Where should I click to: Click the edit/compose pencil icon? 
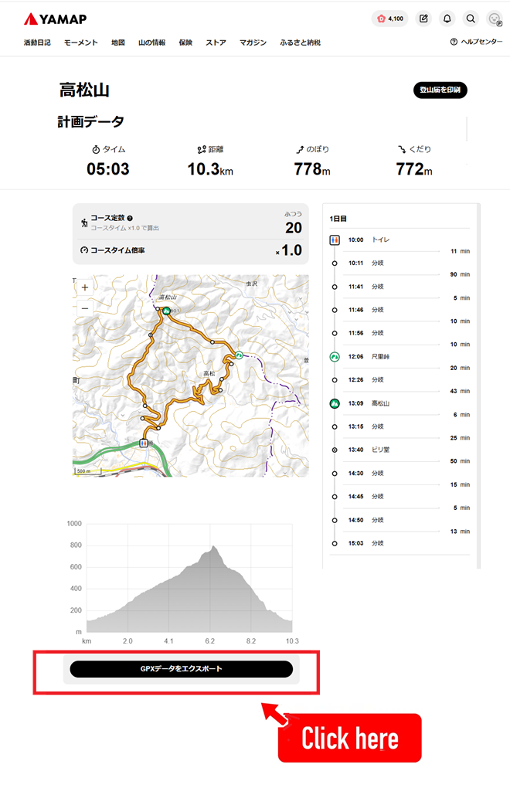coord(423,19)
